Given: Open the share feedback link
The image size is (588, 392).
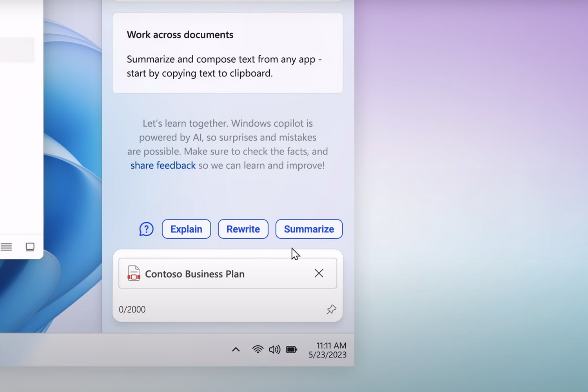Looking at the screenshot, I should (x=163, y=165).
